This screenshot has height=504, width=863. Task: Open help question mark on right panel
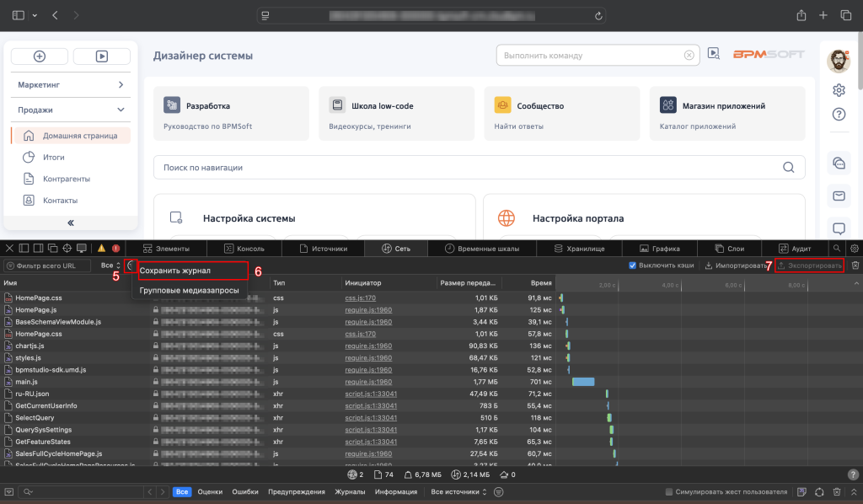(839, 114)
